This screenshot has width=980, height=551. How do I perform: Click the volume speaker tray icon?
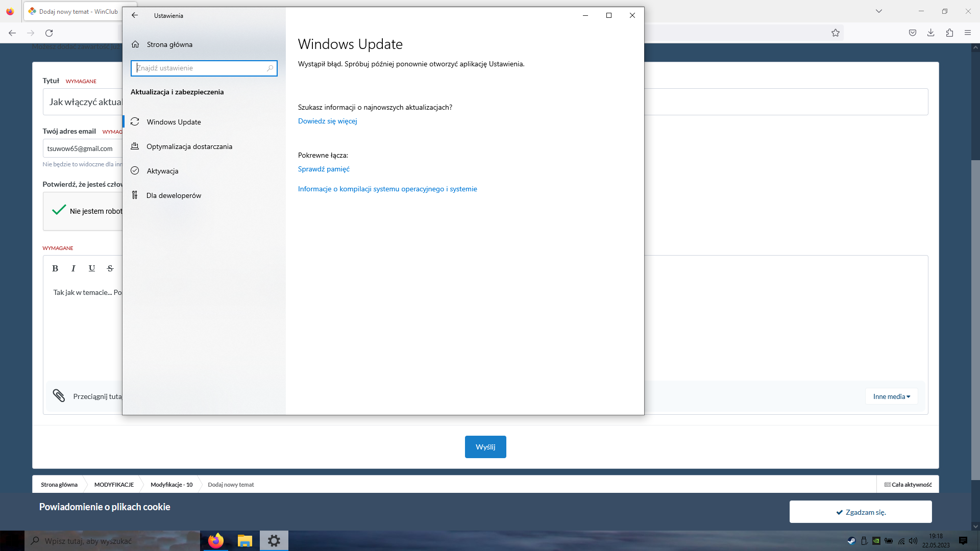click(x=913, y=541)
